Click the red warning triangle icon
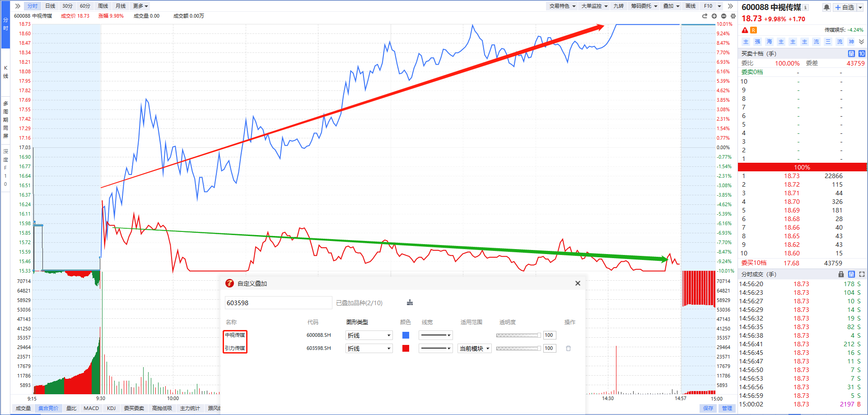The image size is (868, 415). click(x=745, y=30)
